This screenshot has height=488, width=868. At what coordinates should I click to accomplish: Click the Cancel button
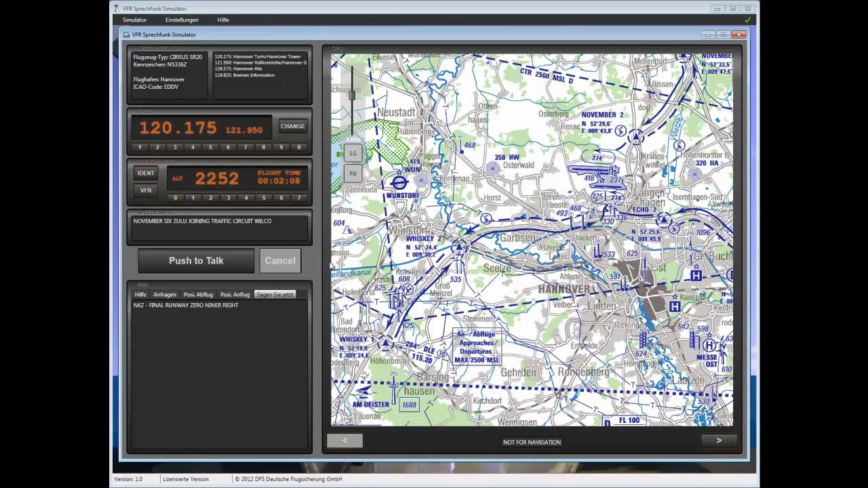pyautogui.click(x=280, y=261)
